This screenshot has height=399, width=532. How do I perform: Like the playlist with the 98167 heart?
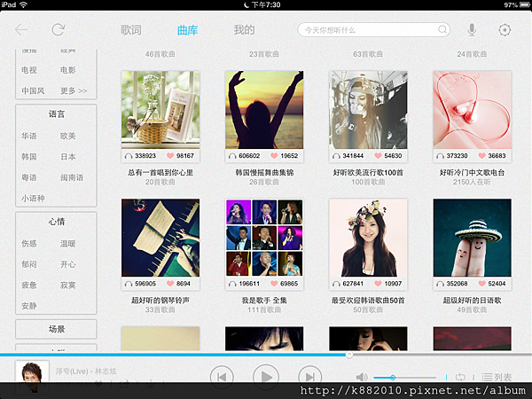coord(170,156)
